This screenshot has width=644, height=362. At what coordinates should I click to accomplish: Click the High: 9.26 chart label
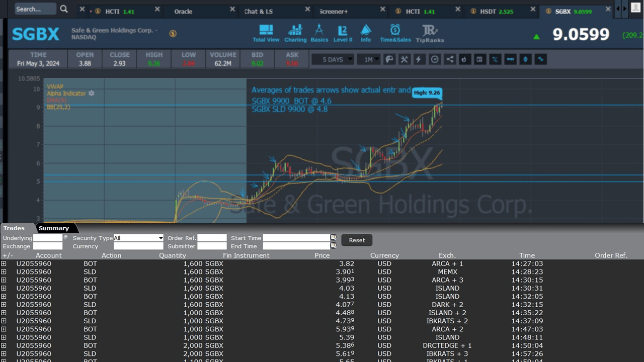(x=427, y=93)
